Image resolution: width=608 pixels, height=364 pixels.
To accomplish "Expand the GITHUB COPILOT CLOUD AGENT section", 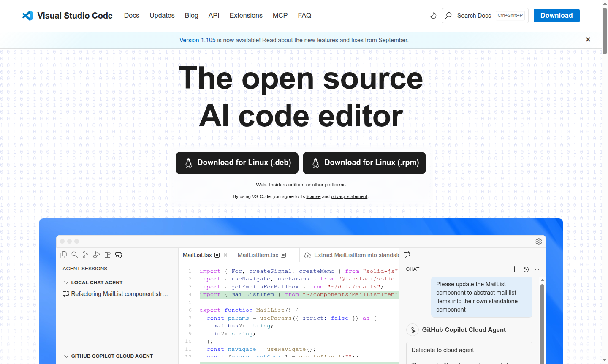I will [x=66, y=356].
